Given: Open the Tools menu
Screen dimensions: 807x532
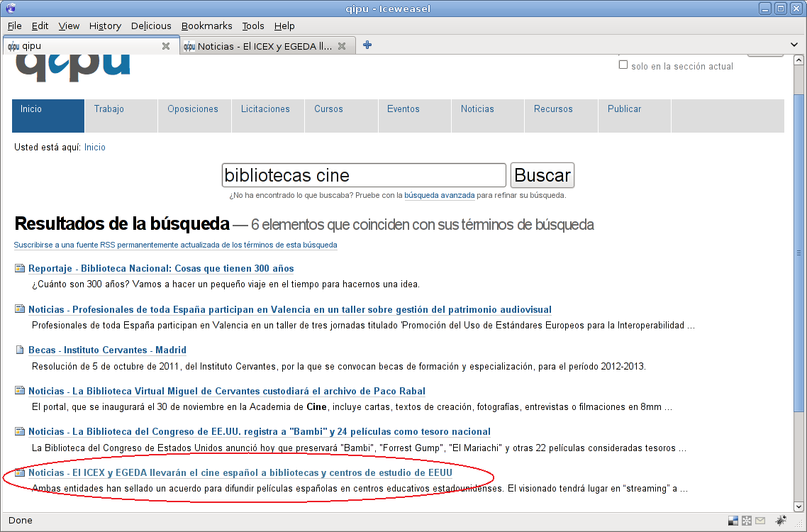Looking at the screenshot, I should [x=252, y=26].
